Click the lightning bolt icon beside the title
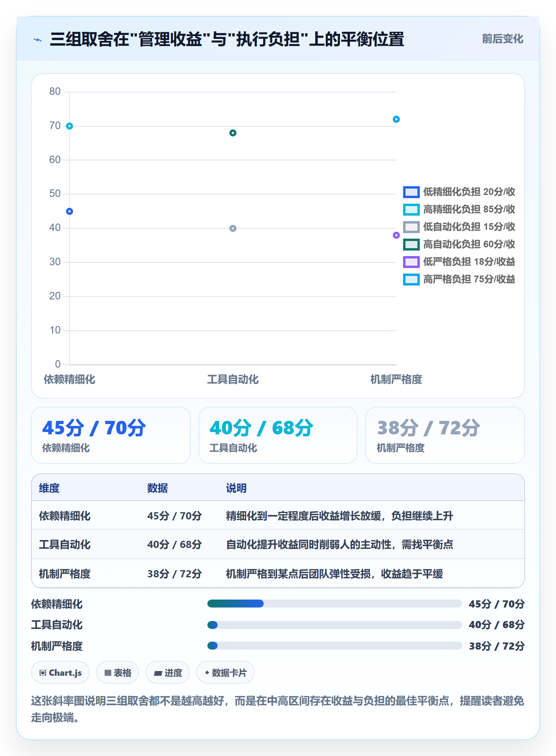Screen dimensions: 556x756 [x=38, y=40]
